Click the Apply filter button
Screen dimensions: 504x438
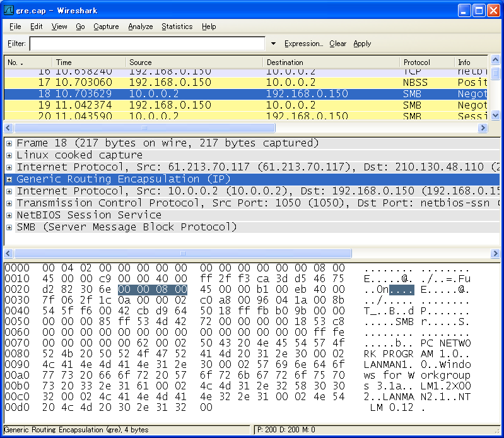coord(362,44)
